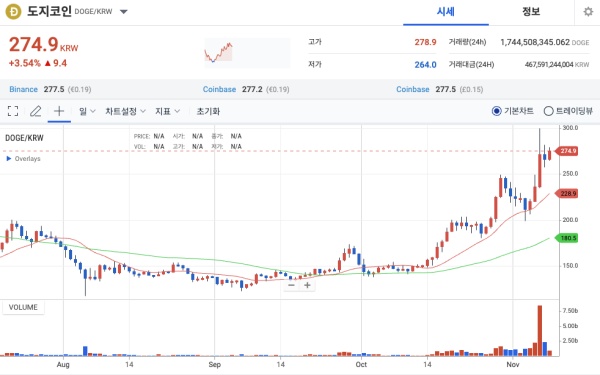
Task: Open the 지표 indicators dropdown
Action: (x=167, y=111)
